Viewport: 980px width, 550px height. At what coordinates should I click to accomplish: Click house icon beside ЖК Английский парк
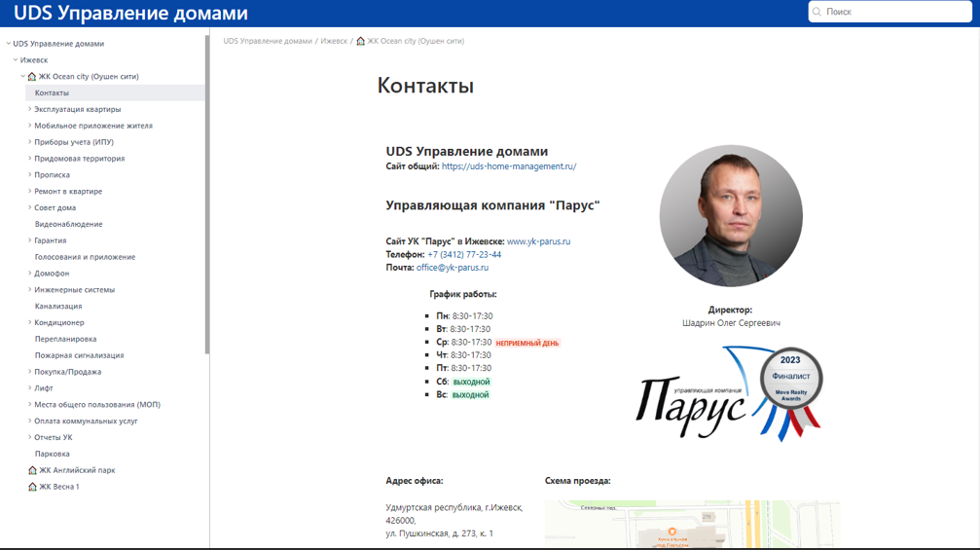point(32,470)
